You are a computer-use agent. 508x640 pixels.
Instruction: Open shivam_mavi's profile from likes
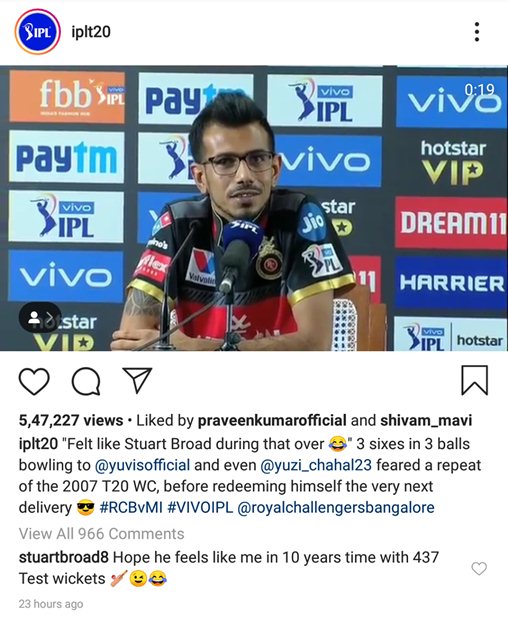[x=426, y=420]
